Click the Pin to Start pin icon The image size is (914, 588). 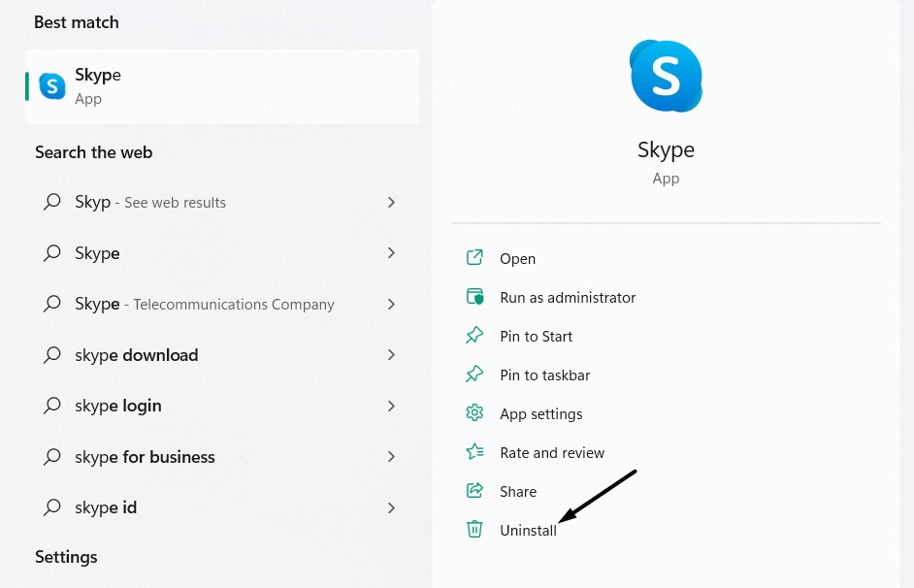[474, 336]
